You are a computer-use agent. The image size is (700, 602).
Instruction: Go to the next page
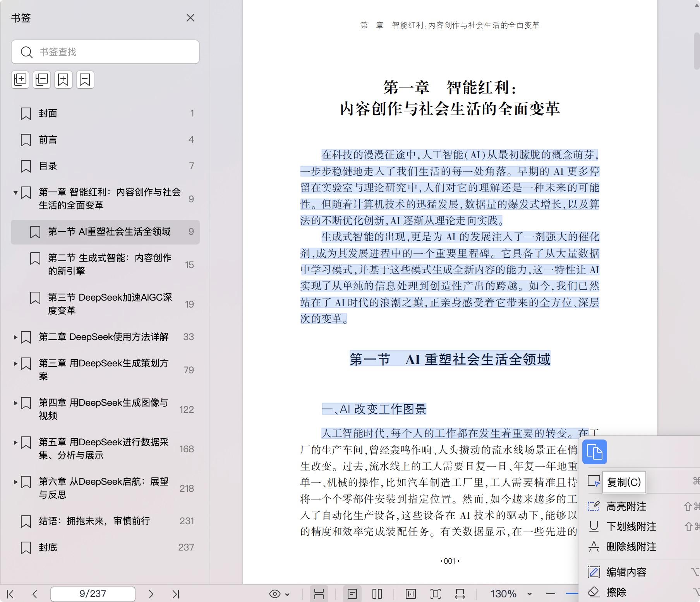pos(151,594)
